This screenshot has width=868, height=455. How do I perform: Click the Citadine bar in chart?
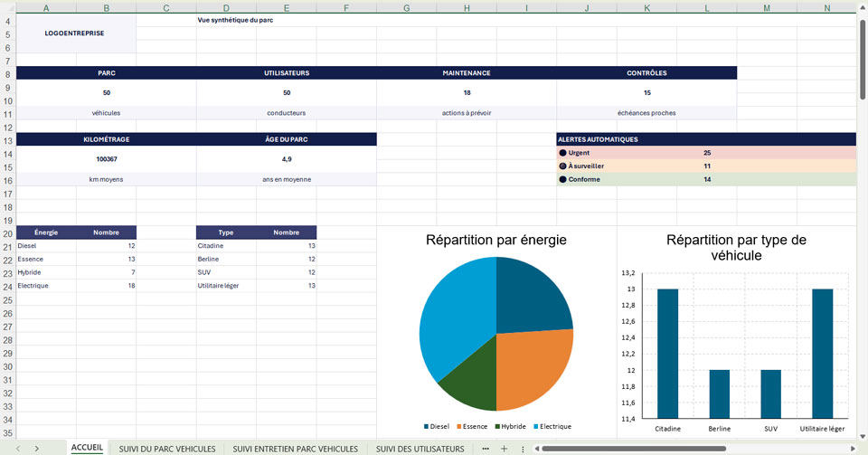pos(667,354)
